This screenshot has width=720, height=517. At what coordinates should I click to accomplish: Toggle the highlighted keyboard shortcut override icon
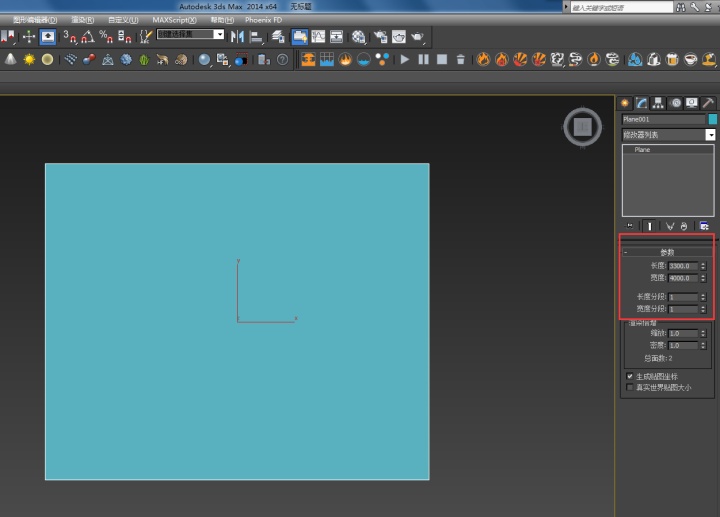48,37
